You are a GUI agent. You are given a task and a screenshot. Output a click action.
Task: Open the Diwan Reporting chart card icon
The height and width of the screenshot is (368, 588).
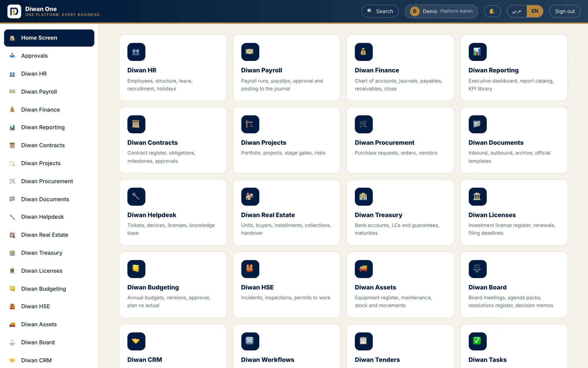tap(477, 52)
